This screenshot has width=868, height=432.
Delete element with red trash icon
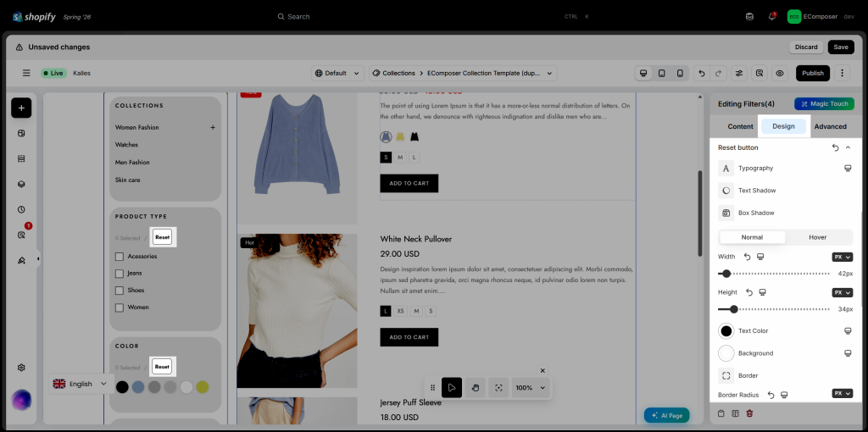[x=749, y=413]
